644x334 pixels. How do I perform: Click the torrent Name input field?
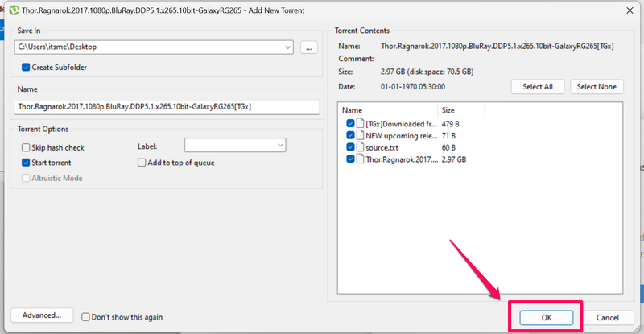pos(167,107)
